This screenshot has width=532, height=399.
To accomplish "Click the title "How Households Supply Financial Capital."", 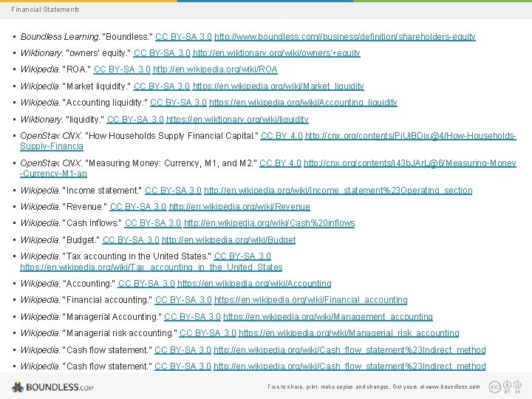I will pos(171,136).
